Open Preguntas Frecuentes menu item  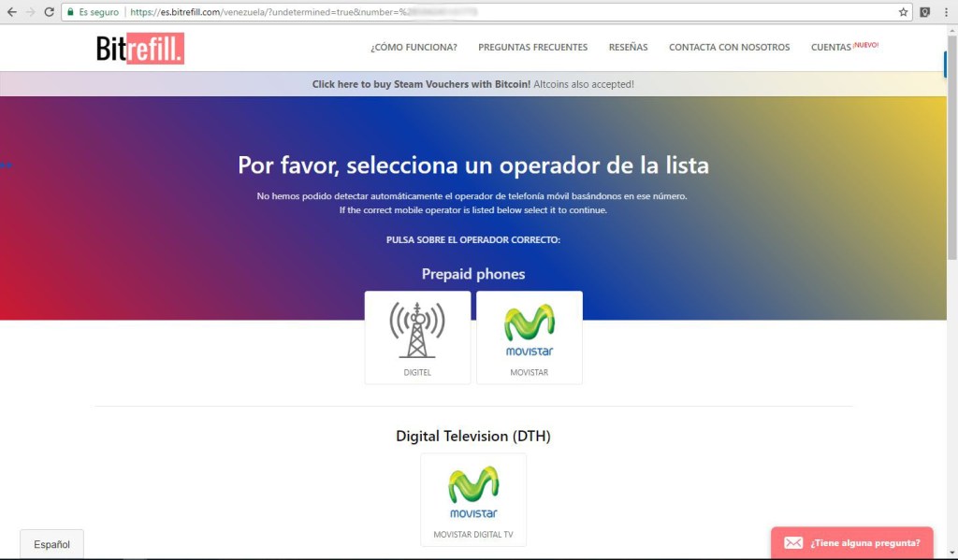(x=532, y=47)
